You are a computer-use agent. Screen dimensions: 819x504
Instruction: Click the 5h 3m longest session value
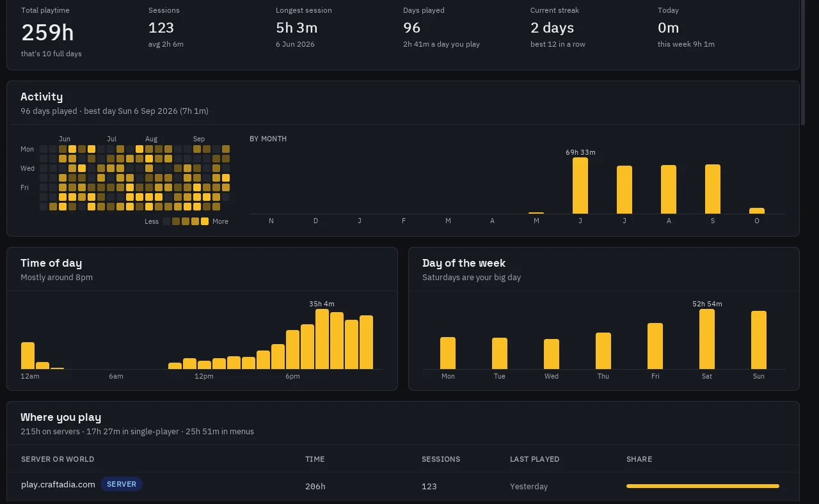tap(297, 28)
